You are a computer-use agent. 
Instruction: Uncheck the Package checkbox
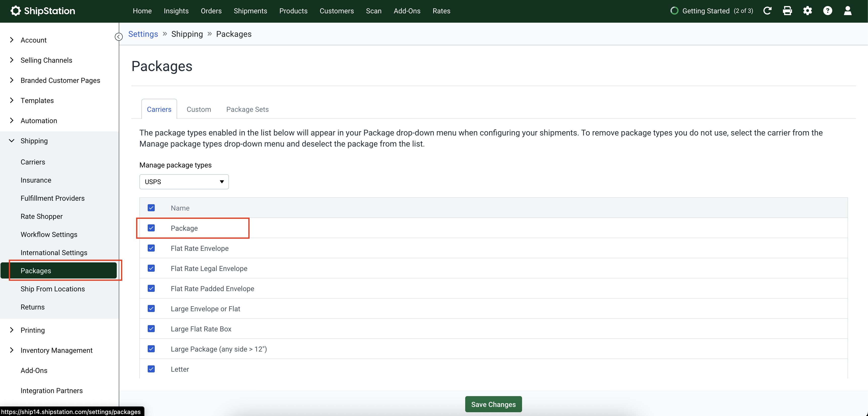pos(151,228)
